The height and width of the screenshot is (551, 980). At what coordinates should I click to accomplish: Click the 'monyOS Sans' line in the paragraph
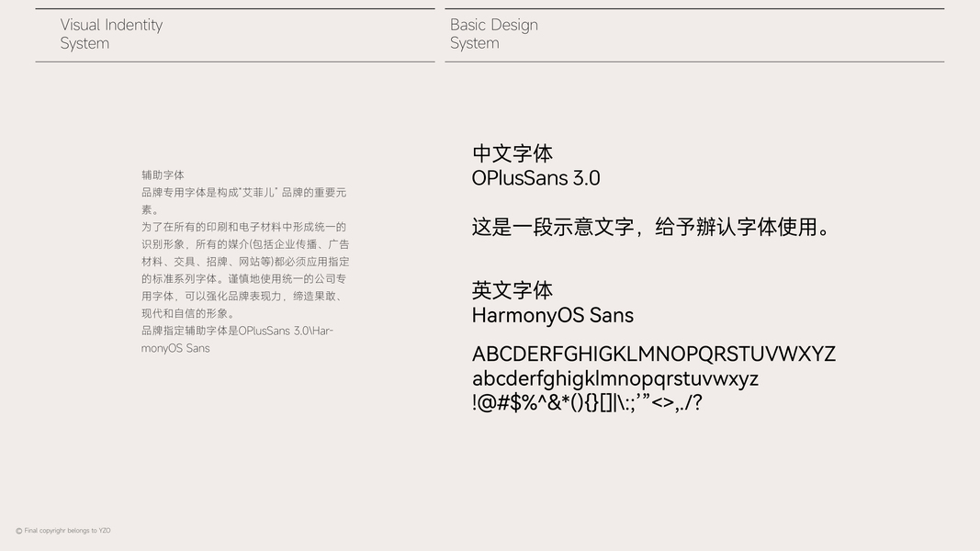[x=175, y=348]
